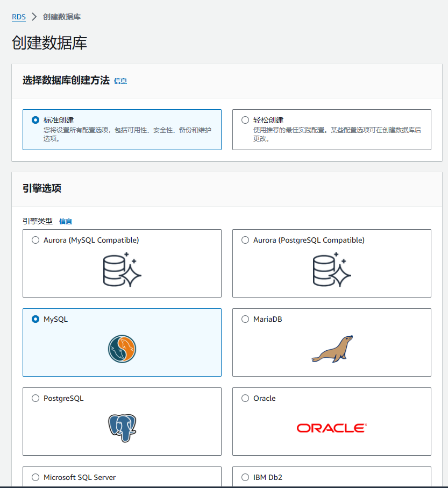Click the Microsoft SQL Server label
448x488 pixels.
[x=80, y=477]
